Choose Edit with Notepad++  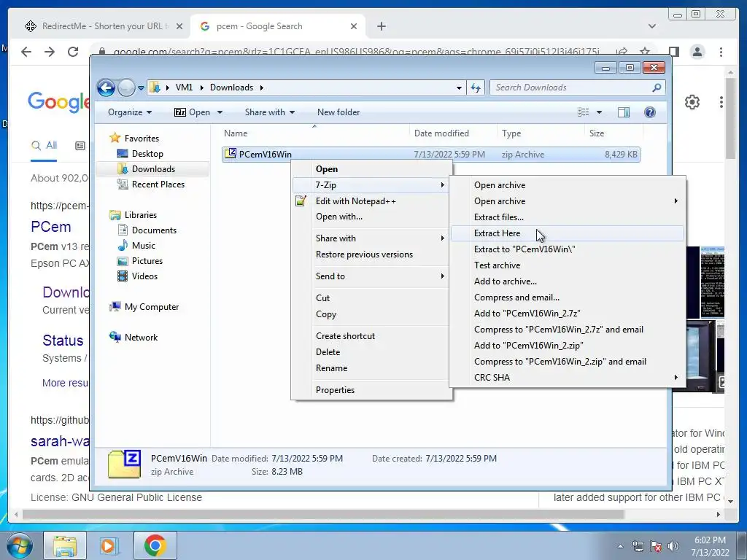point(371,201)
